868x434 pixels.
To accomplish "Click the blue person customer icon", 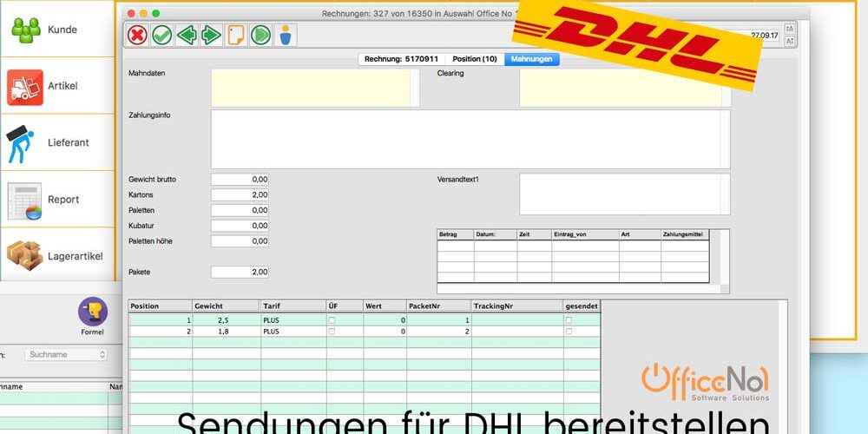I will (x=285, y=35).
